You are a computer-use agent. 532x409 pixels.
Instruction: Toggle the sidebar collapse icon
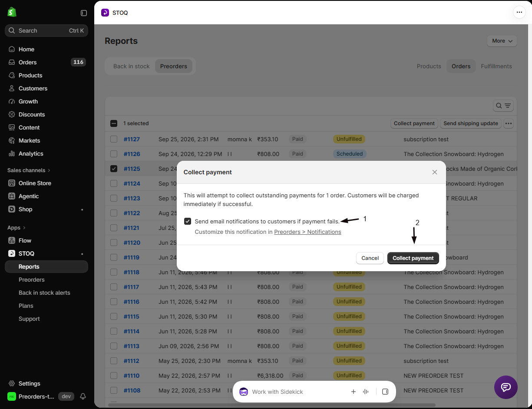pos(84,13)
